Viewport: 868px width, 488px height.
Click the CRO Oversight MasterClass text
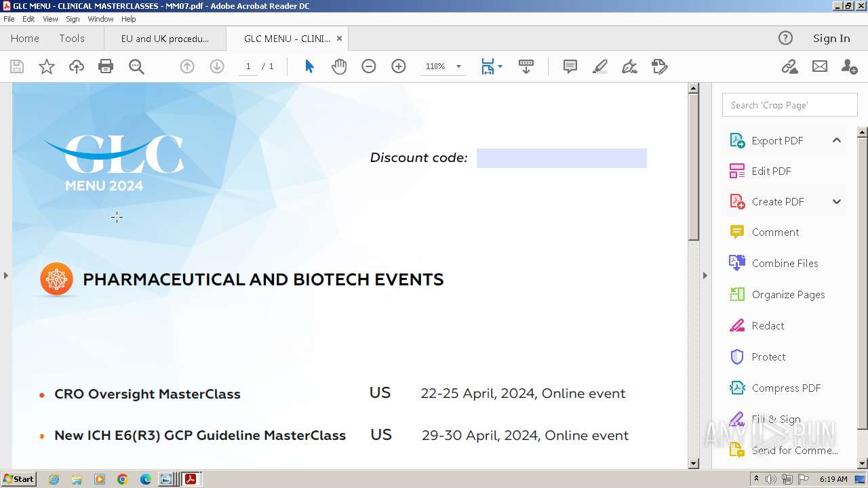click(x=147, y=394)
